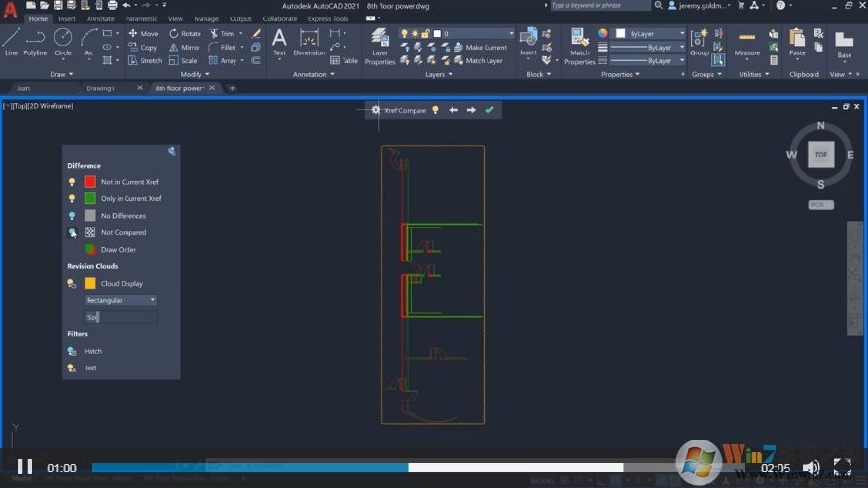Select the Polyline tool
Screen dimensions: 868x488
35,42
